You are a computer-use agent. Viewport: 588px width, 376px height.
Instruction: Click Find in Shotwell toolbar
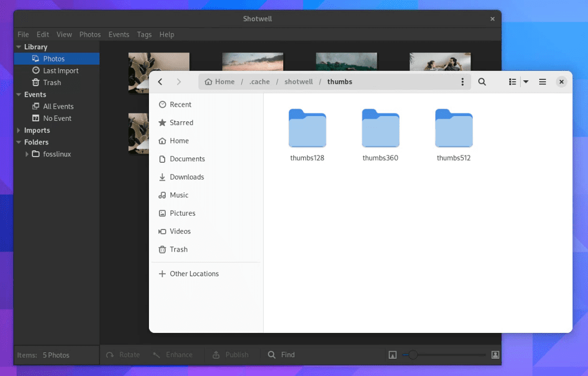281,355
